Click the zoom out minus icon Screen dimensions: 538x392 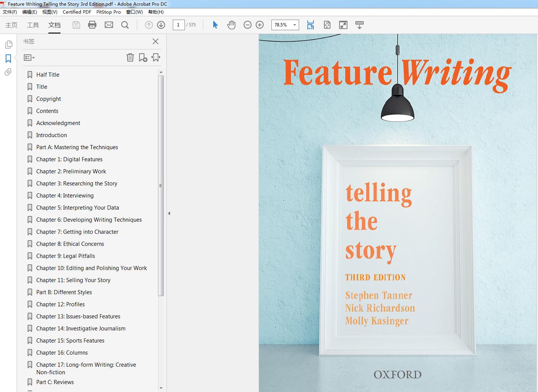tap(248, 25)
